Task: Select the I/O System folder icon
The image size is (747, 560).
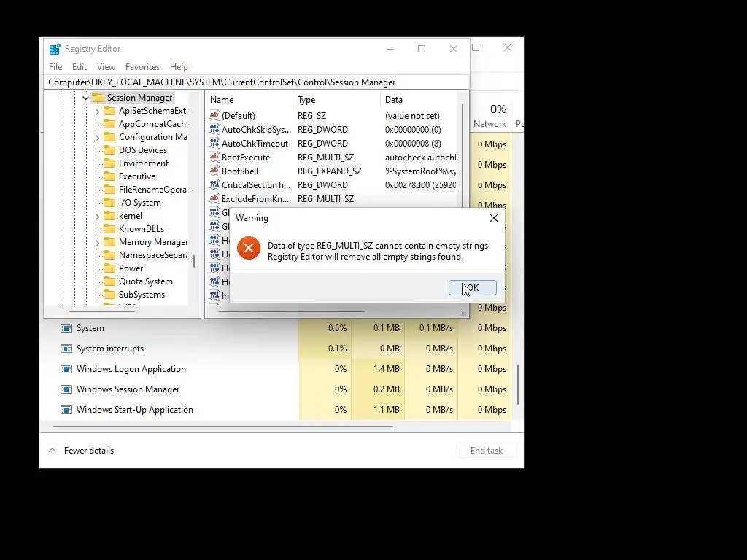Action: 109,203
